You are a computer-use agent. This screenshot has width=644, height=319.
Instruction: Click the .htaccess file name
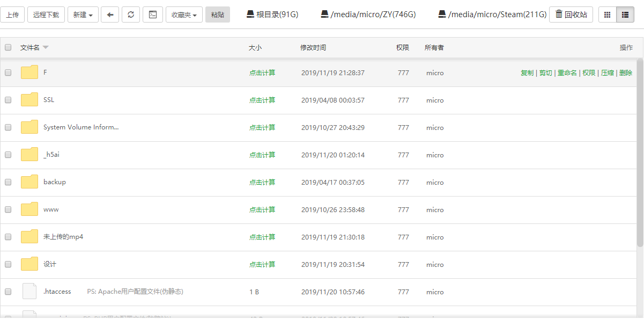pyautogui.click(x=57, y=292)
